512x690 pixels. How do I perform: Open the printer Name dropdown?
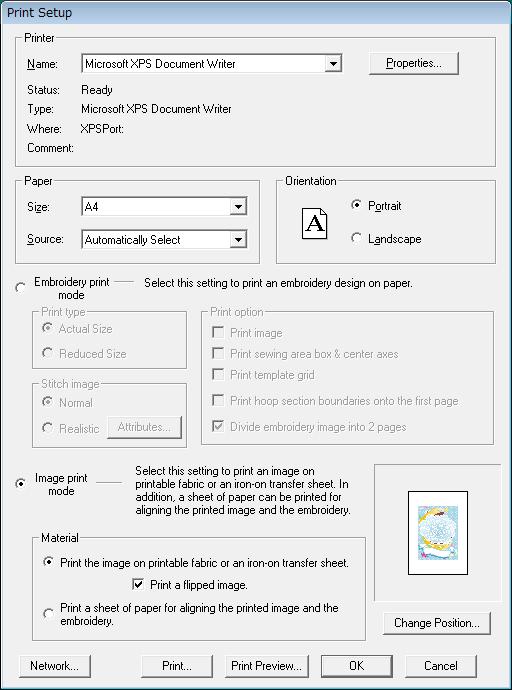pos(212,64)
